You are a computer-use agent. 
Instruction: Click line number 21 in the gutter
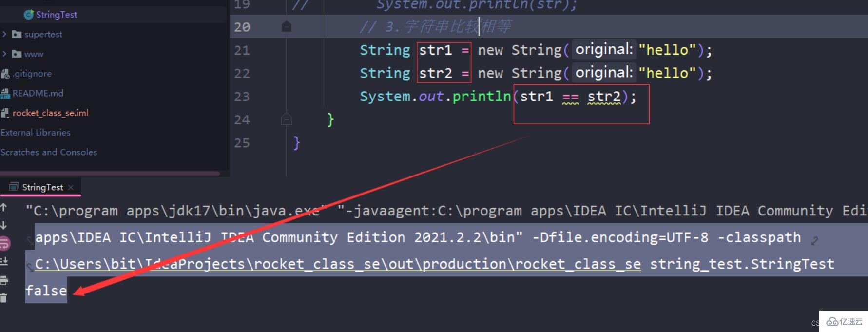(242, 50)
